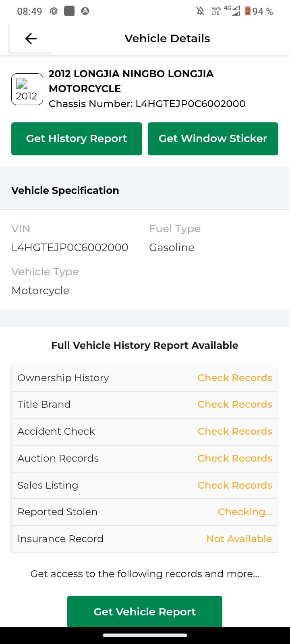
Task: Open Check Records for Auction Records
Action: click(x=235, y=458)
